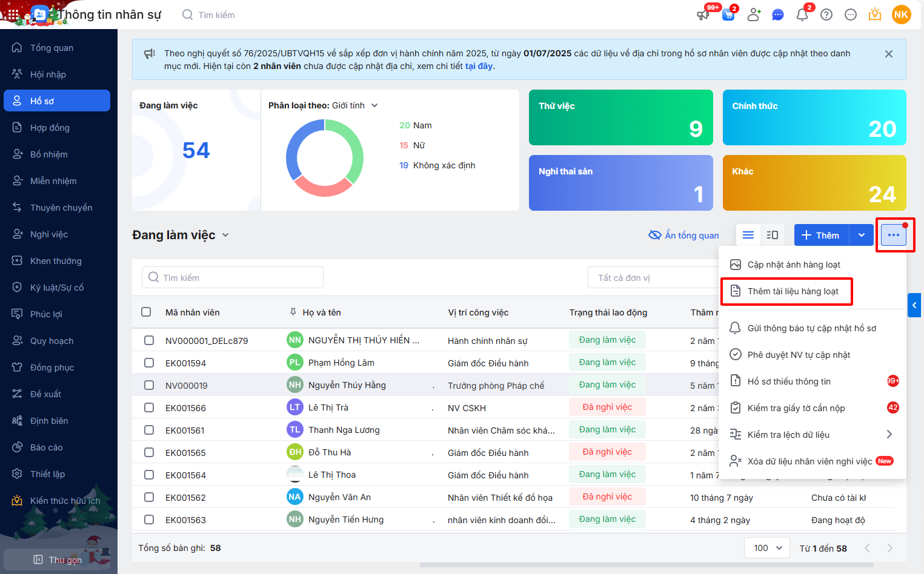Open the notification bell icon
The image size is (924, 574).
[x=802, y=15]
